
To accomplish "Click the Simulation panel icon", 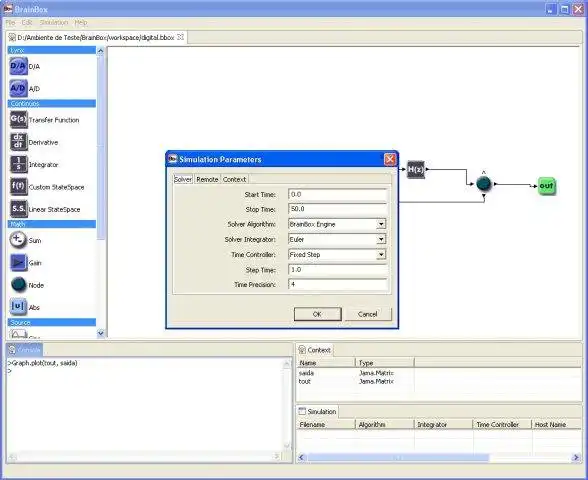I will click(302, 411).
